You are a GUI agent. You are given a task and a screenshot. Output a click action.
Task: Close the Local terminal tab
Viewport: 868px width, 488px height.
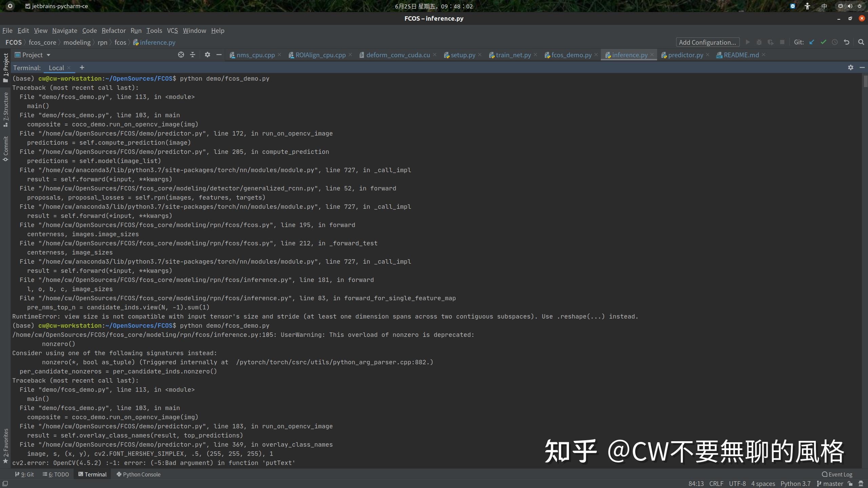click(x=69, y=68)
